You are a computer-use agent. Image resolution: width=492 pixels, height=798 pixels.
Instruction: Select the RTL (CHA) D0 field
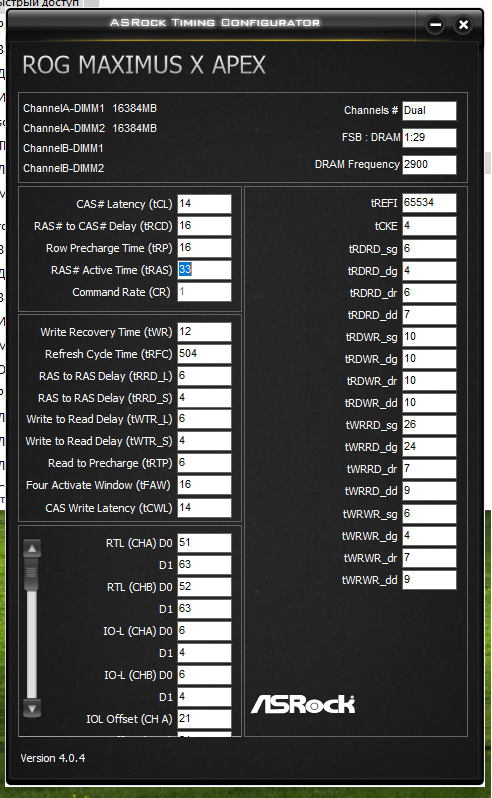(x=204, y=543)
